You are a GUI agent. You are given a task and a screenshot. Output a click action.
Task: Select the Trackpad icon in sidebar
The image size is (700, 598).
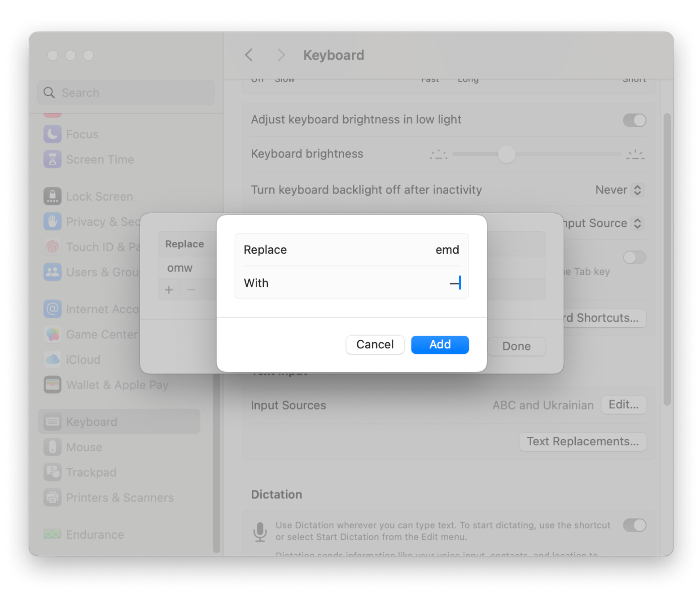pyautogui.click(x=52, y=472)
